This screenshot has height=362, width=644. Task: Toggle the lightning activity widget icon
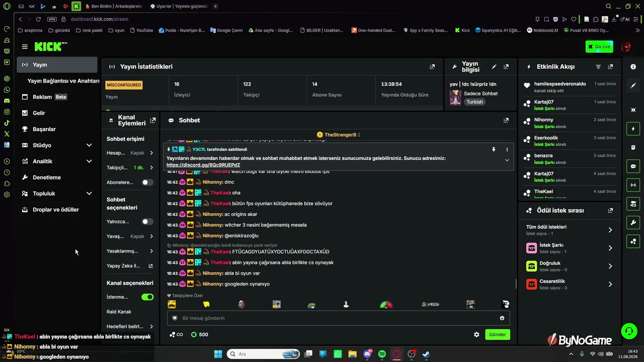pyautogui.click(x=633, y=129)
